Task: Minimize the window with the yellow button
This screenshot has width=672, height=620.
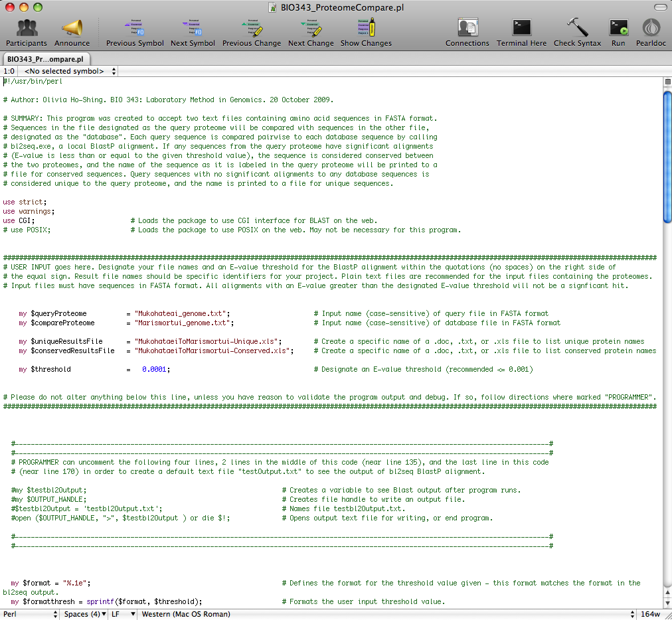Action: pyautogui.click(x=23, y=7)
